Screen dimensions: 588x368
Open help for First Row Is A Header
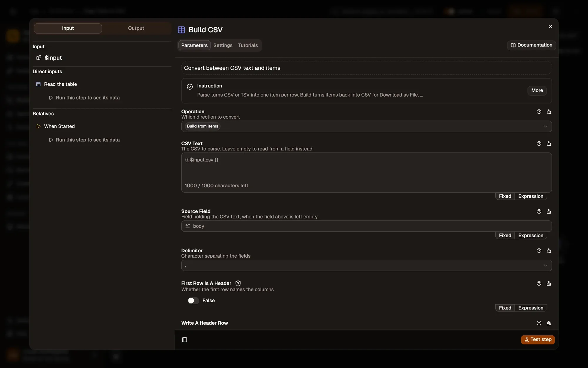[x=539, y=283]
